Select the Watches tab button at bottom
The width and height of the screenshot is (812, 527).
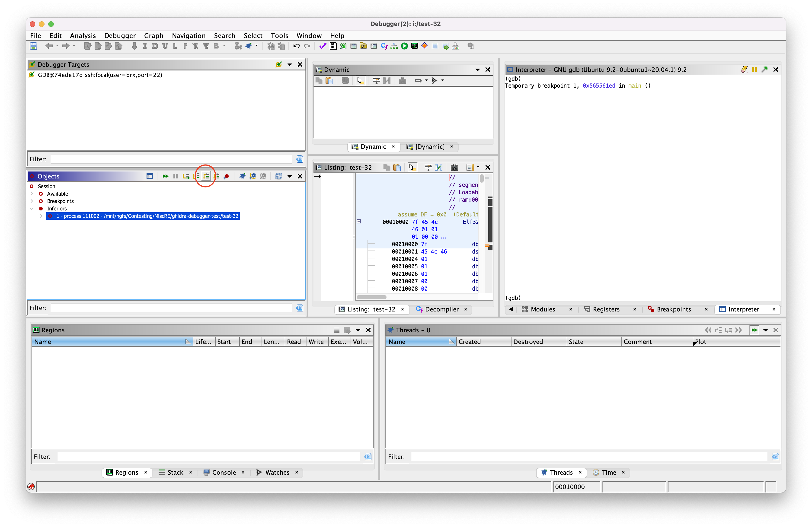pos(277,473)
